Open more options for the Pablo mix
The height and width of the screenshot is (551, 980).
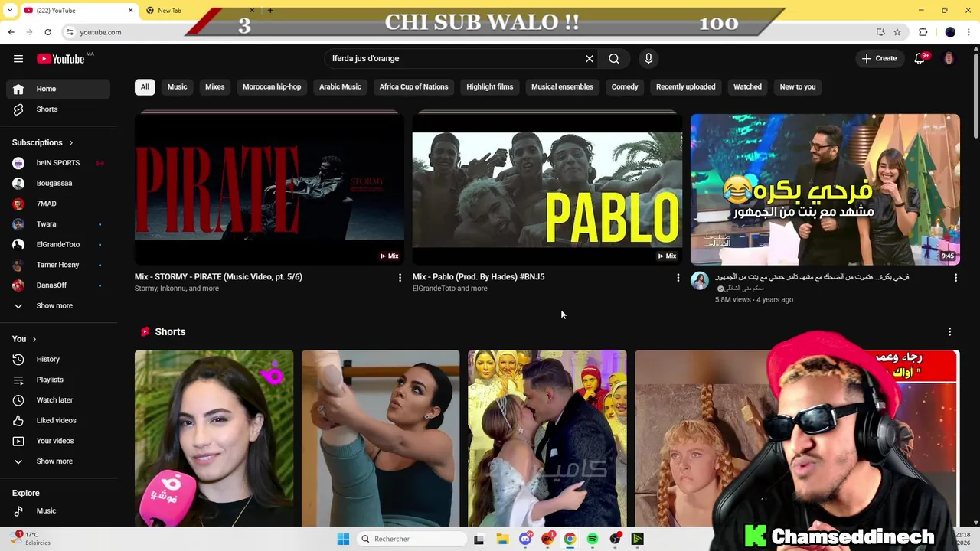(678, 278)
